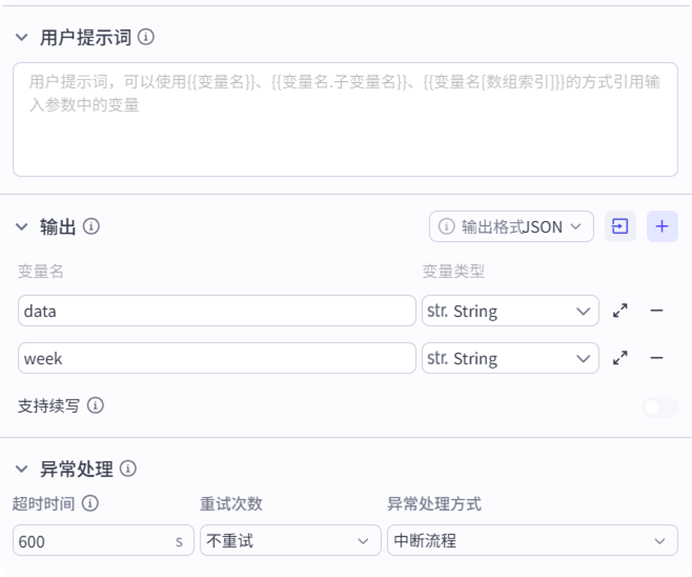Add a new output variable with plus icon
Screen dimensions: 692x577
tap(661, 226)
